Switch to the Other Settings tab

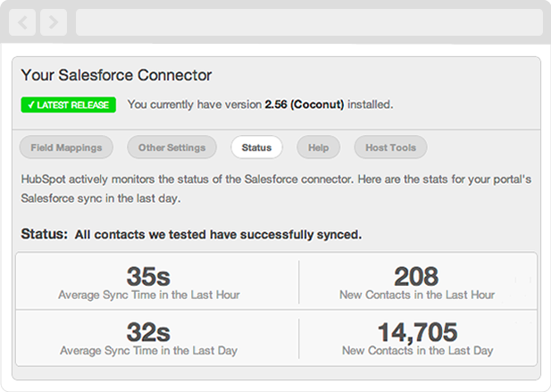click(x=171, y=147)
